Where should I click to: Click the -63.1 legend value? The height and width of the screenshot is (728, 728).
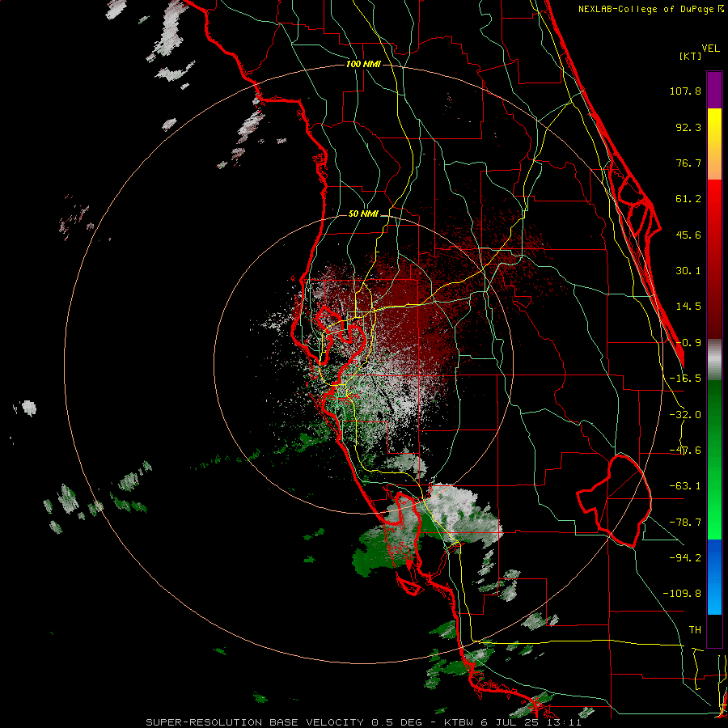(685, 486)
